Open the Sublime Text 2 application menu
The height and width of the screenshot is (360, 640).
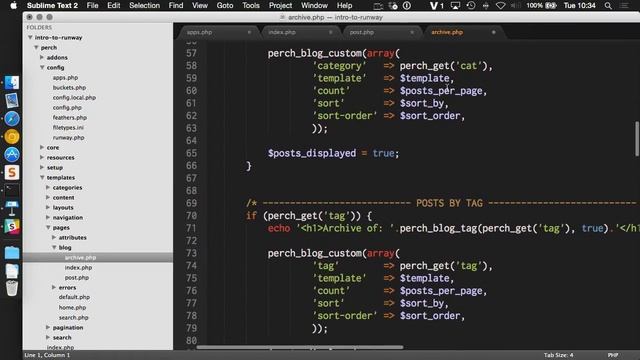pos(52,5)
